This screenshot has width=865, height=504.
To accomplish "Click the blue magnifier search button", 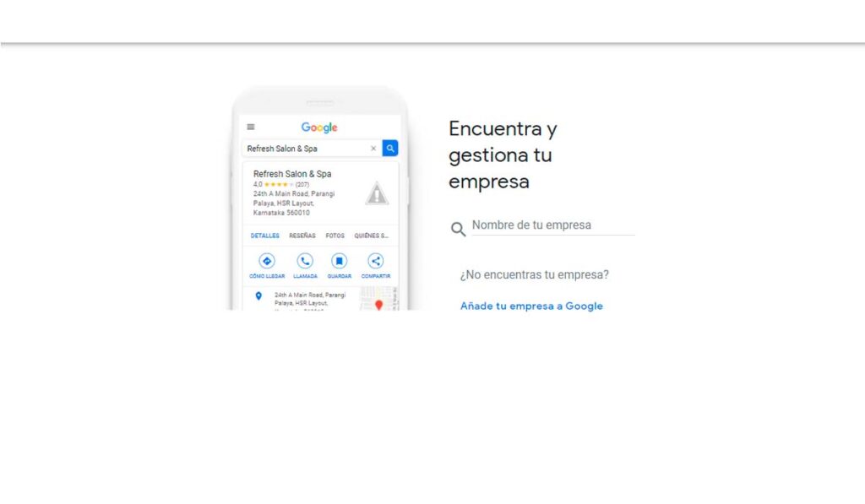I will point(389,148).
